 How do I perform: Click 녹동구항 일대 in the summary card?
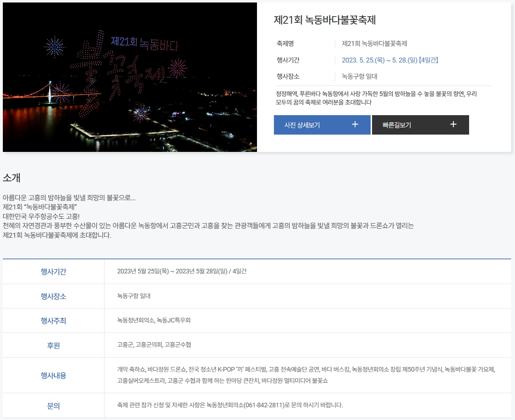point(359,76)
